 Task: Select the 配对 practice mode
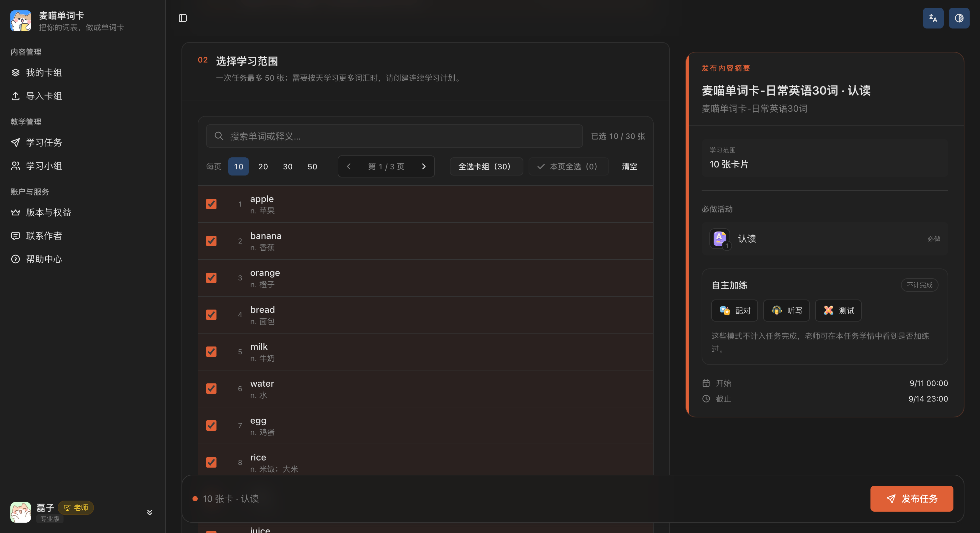click(734, 311)
